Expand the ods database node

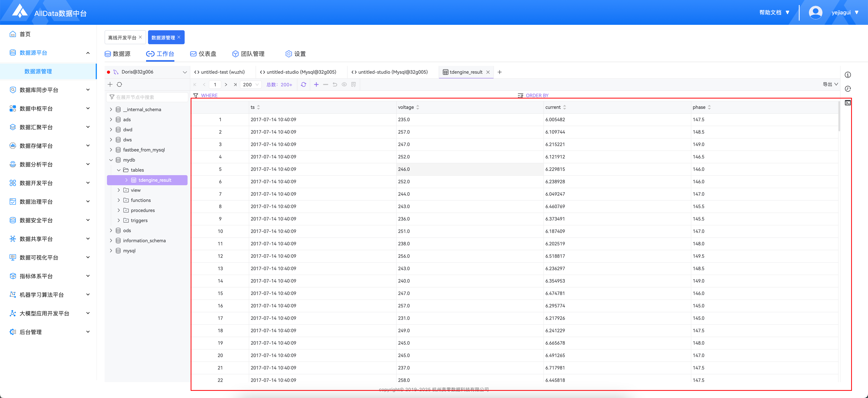point(111,230)
